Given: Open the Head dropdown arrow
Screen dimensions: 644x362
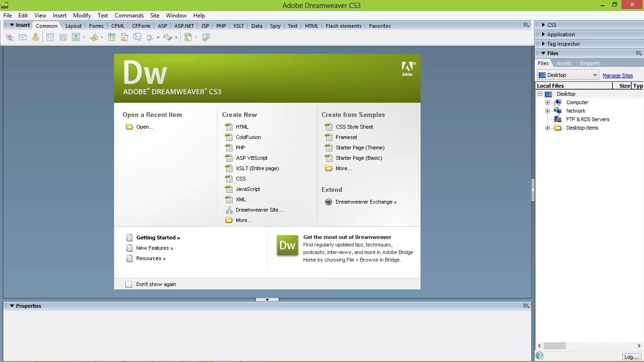Looking at the screenshot, I should pos(158,37).
